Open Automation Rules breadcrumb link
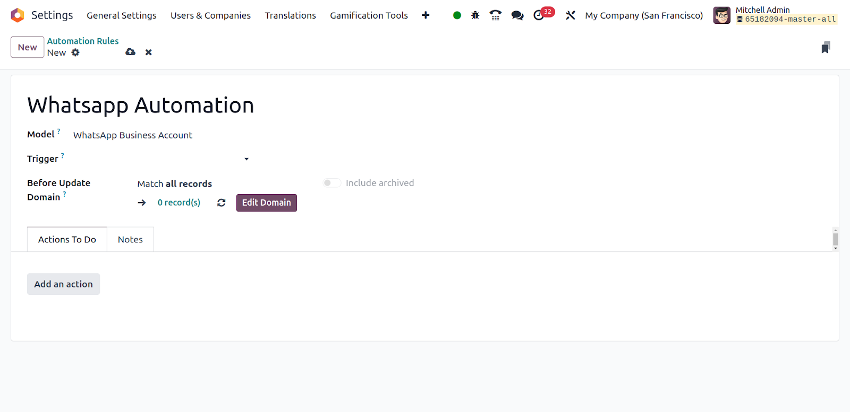The height and width of the screenshot is (412, 850). coord(83,41)
